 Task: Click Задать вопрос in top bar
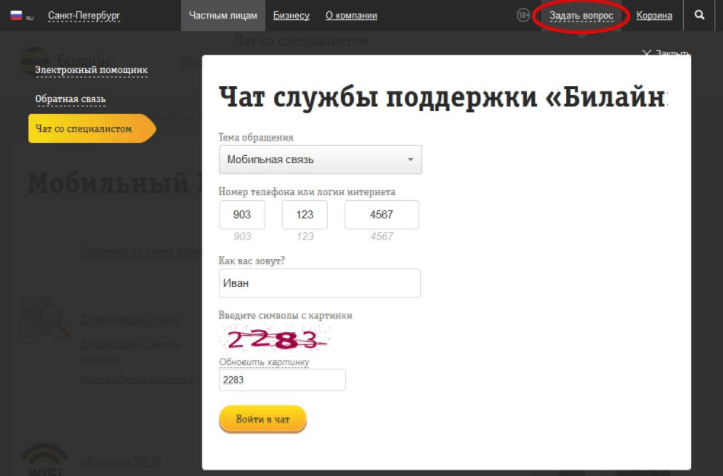coord(581,16)
